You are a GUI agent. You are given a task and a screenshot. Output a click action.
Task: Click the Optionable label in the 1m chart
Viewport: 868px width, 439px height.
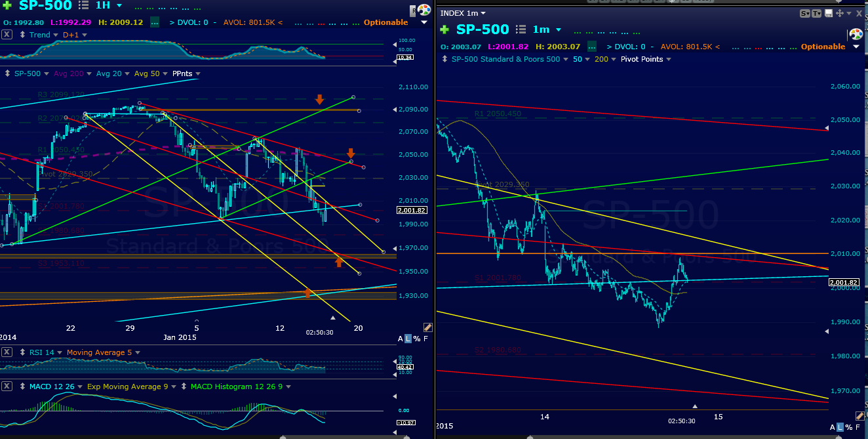(823, 47)
